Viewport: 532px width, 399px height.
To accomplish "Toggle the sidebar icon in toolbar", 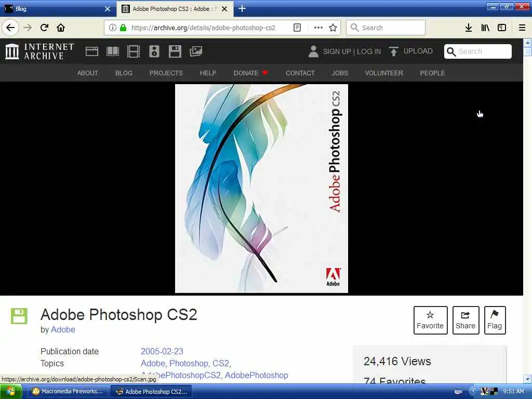I will [x=502, y=28].
